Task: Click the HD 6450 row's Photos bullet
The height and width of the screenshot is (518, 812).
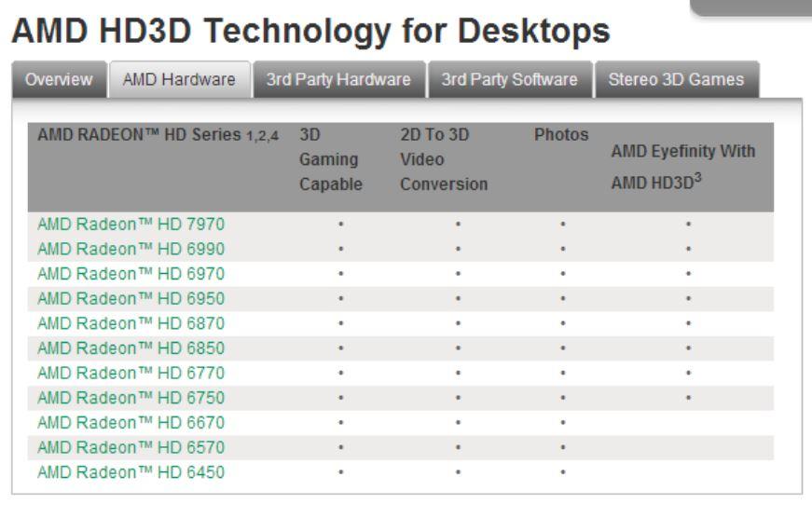Action: pyautogui.click(x=563, y=472)
